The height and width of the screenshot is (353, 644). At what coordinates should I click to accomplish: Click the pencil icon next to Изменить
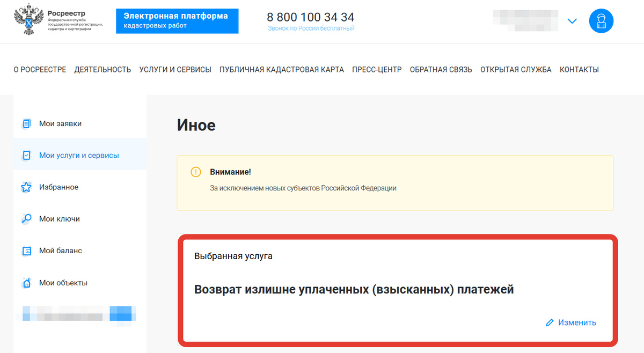pyautogui.click(x=549, y=322)
